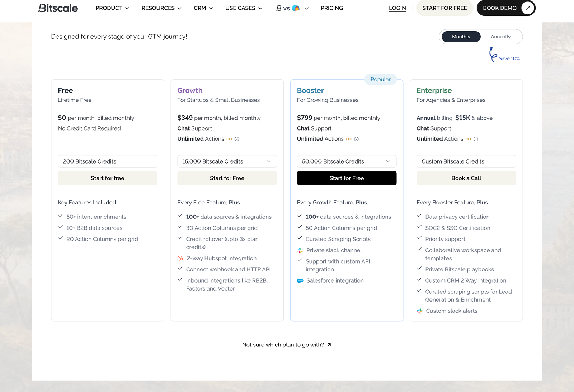Click the info icon in Enterprise plan
574x392 pixels.
coord(476,139)
